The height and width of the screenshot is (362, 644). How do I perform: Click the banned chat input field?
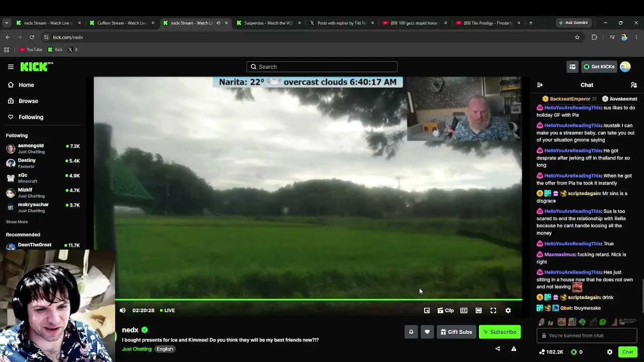coord(587,335)
